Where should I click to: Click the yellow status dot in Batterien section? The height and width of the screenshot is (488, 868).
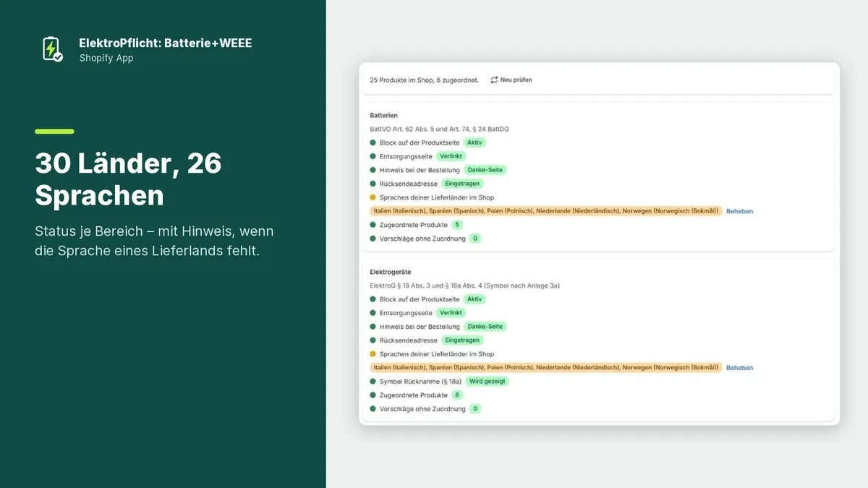(373, 197)
